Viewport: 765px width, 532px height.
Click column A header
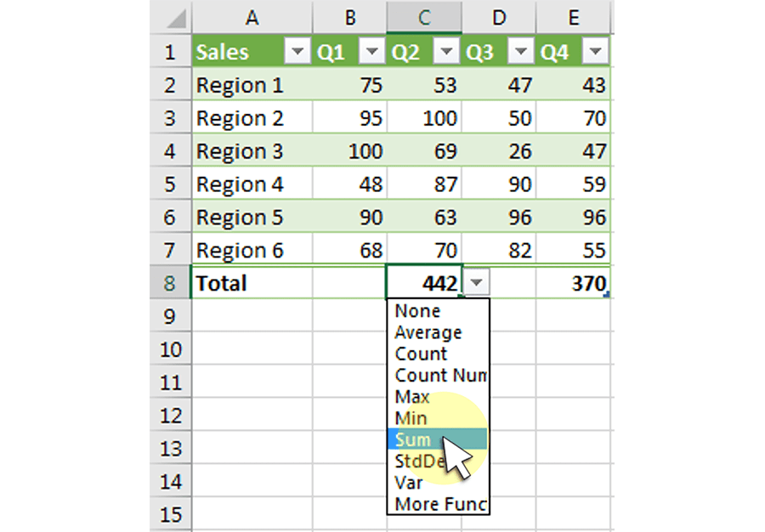[x=252, y=18]
